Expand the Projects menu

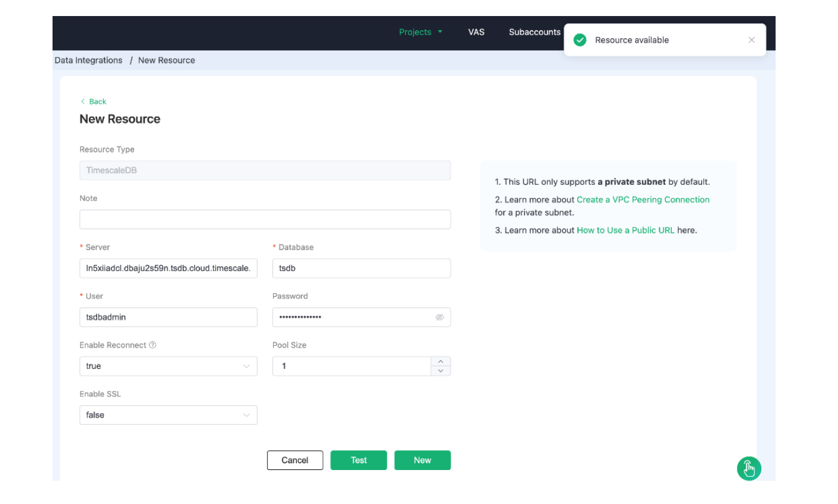[420, 32]
